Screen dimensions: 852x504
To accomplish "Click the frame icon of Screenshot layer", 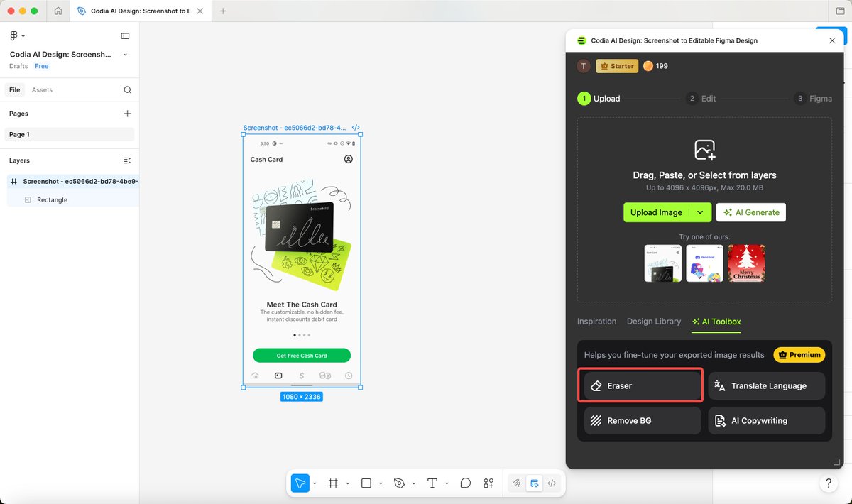I will point(14,182).
